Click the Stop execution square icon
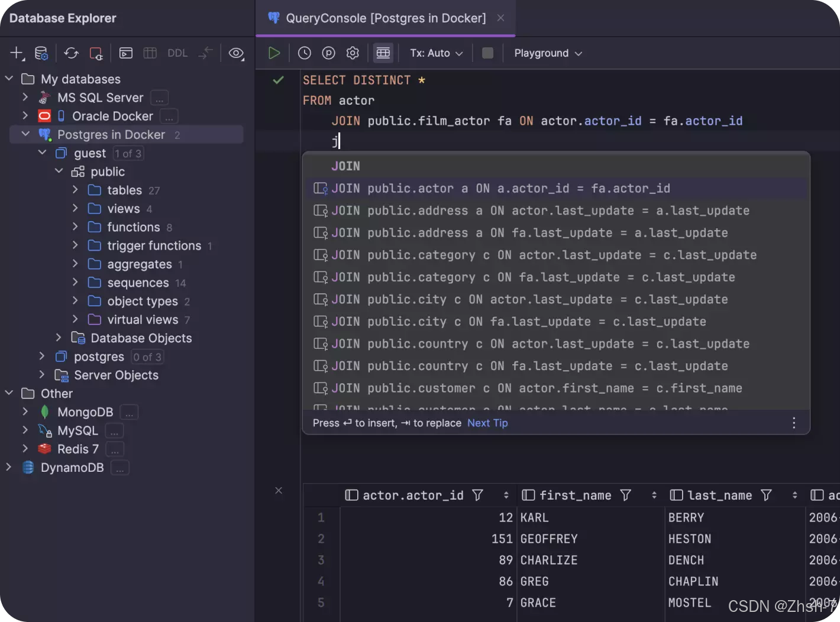 487,53
